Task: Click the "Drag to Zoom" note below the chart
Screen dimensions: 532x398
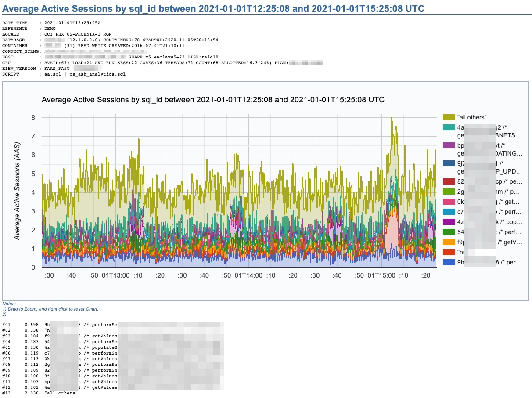Action: pyautogui.click(x=50, y=309)
